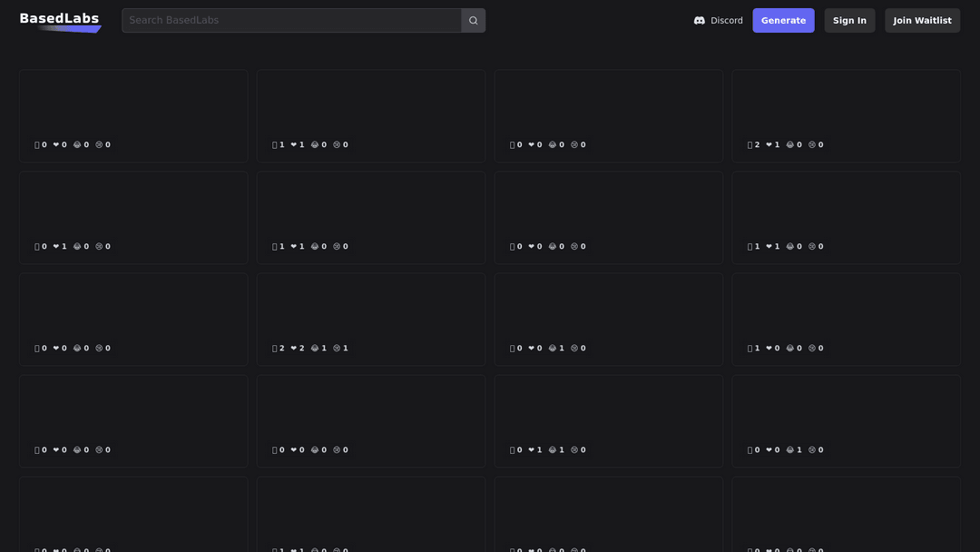
Task: Open thumbnail of card with counts 1, 0, 0, 0
Action: point(846,307)
